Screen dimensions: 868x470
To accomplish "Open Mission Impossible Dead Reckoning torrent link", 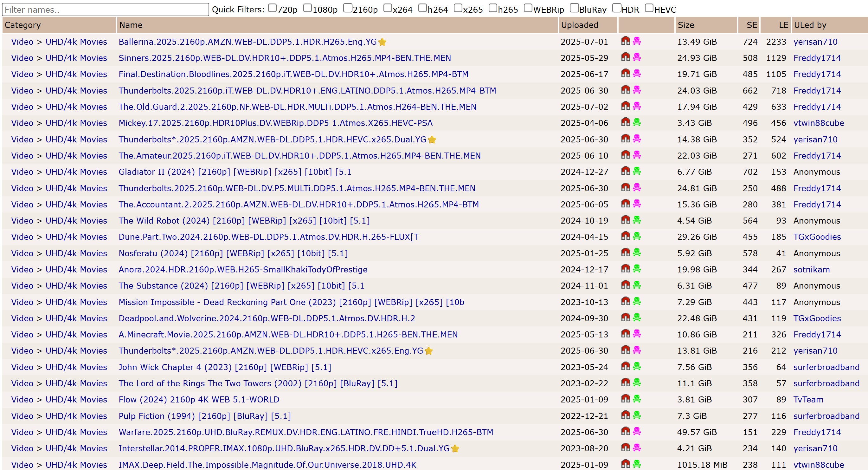I will (291, 302).
